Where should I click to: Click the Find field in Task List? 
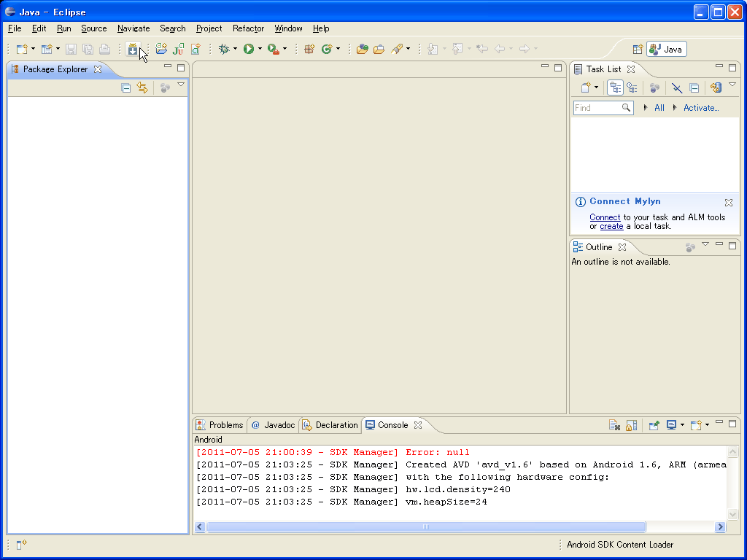click(603, 108)
